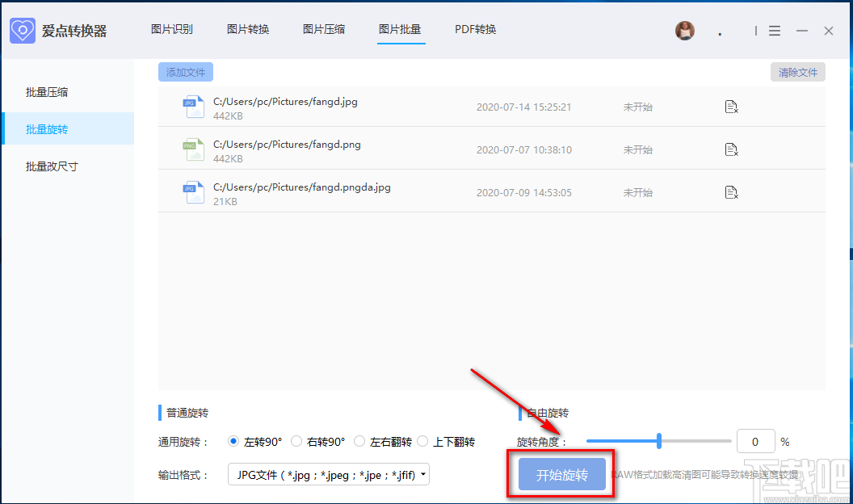Click the 添加文件 button
This screenshot has height=504, width=853.
(185, 72)
